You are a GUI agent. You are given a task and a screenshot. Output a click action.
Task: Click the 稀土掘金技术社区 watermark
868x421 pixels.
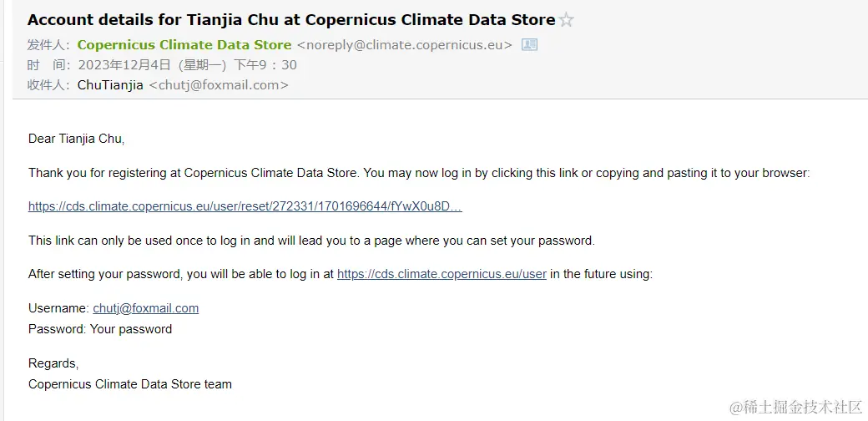(x=795, y=407)
